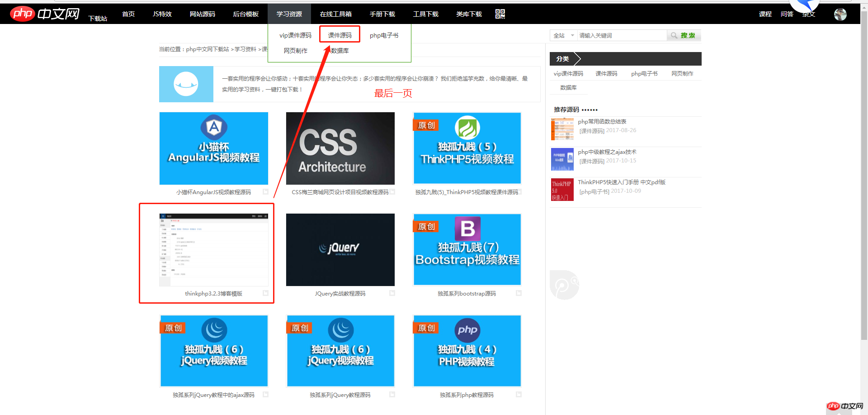Open JS特效 in the navigation bar

(162, 14)
